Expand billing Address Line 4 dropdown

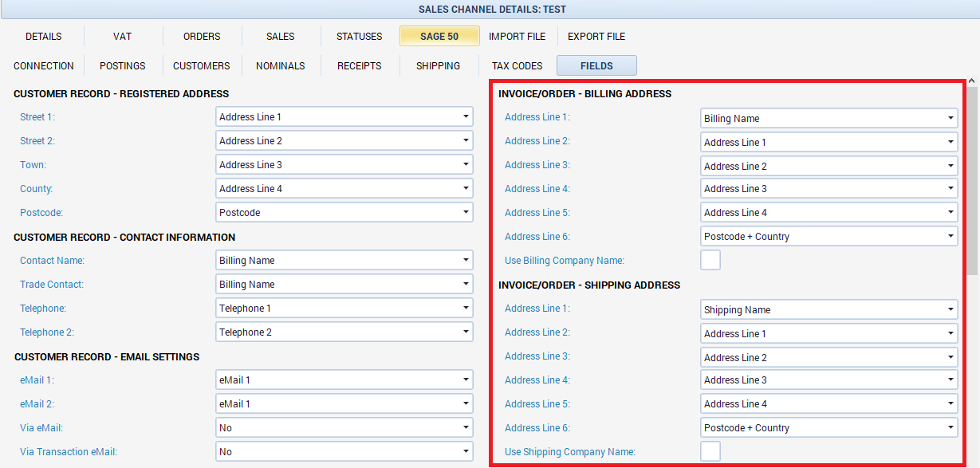pos(829,189)
